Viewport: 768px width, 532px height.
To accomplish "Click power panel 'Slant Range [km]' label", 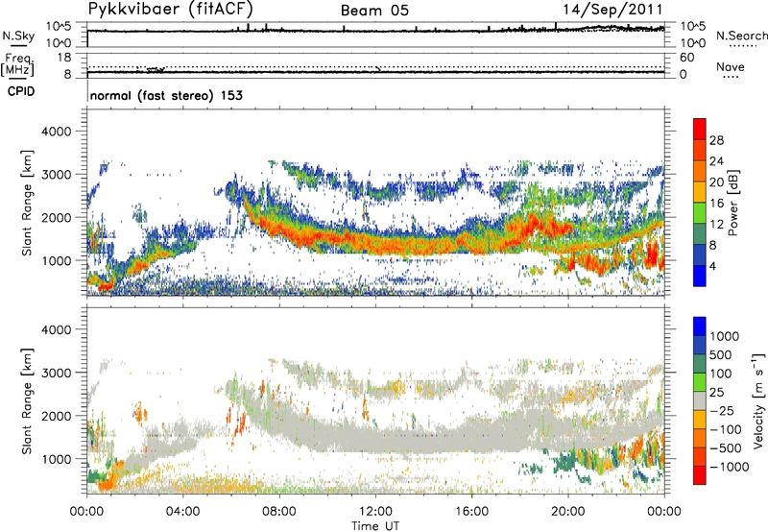I will (x=28, y=203).
